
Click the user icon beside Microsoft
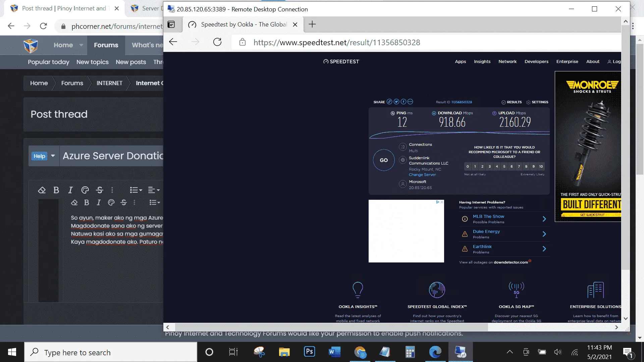402,184
